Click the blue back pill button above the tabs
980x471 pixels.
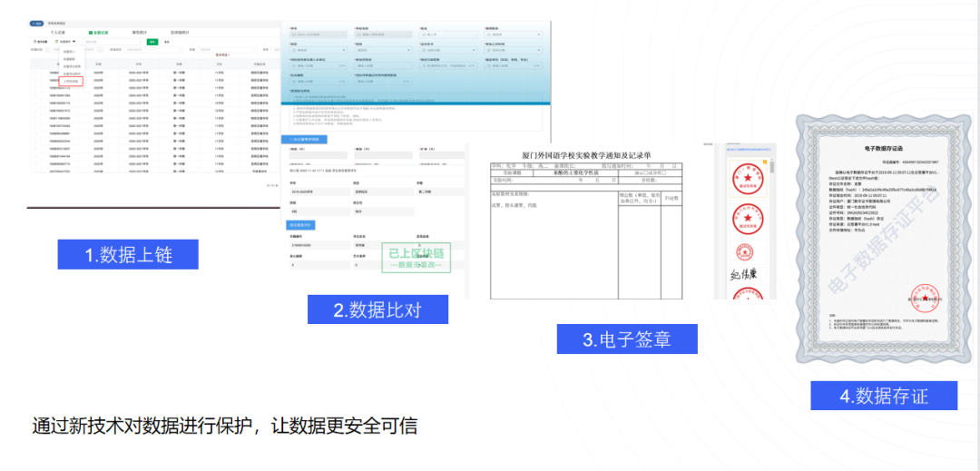(x=36, y=24)
